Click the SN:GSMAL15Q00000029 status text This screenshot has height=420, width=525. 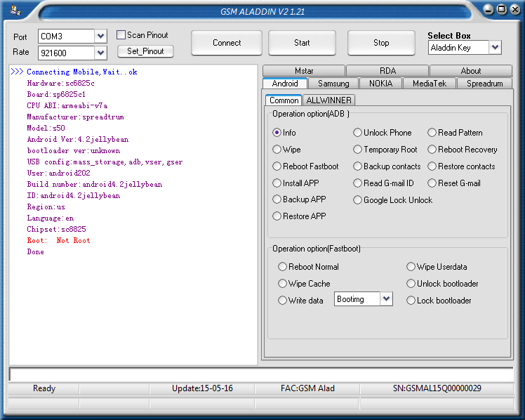[437, 388]
